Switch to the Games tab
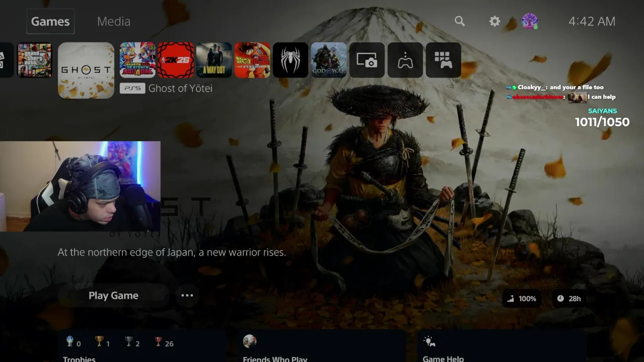 (50, 22)
